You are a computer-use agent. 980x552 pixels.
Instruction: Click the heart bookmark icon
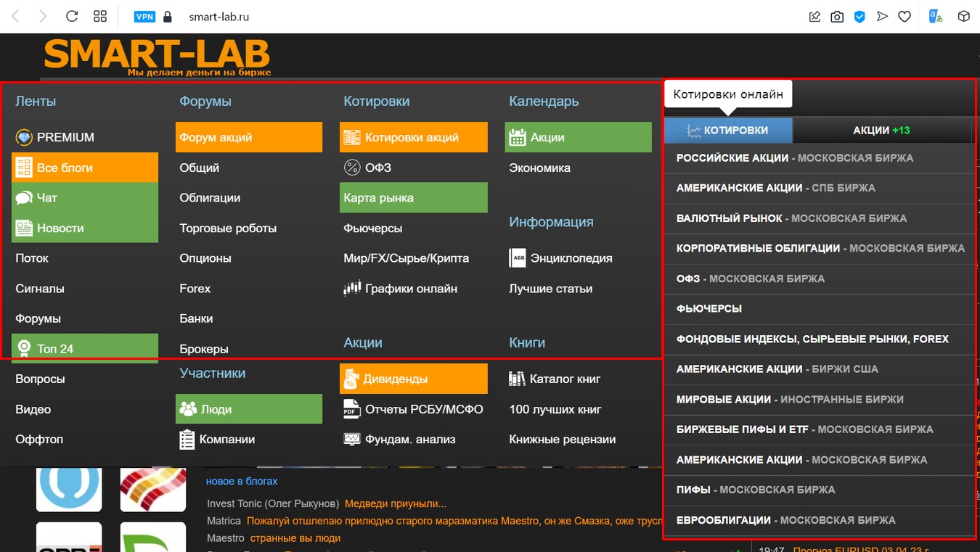(x=905, y=16)
